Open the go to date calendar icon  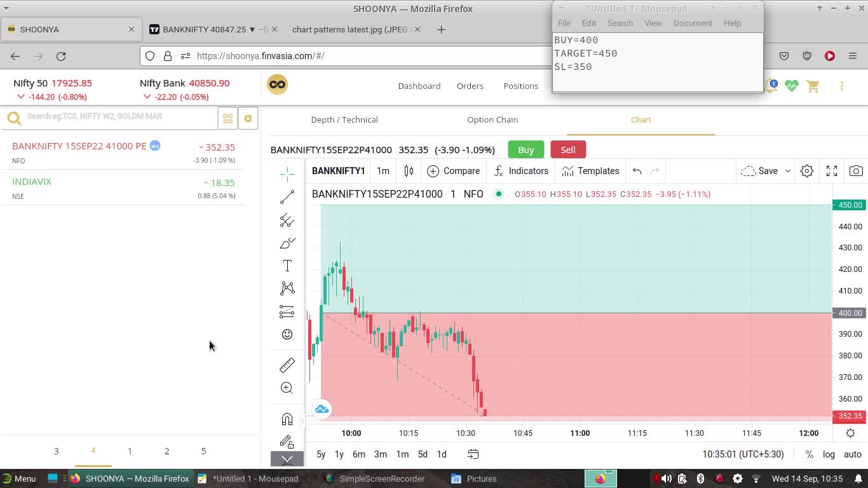[473, 454]
